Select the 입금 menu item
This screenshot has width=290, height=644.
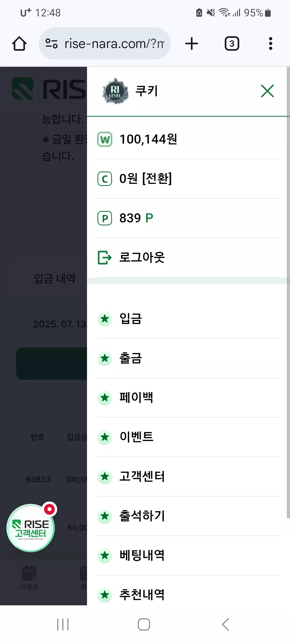pyautogui.click(x=189, y=319)
